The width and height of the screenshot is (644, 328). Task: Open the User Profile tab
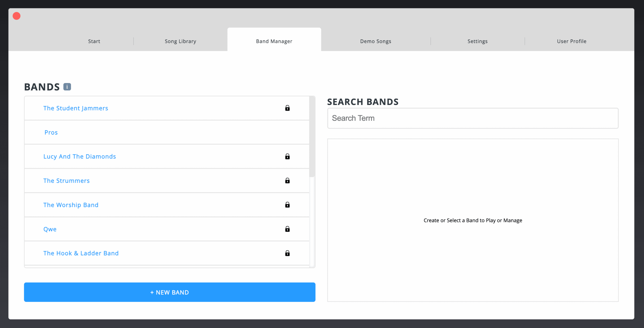(572, 41)
